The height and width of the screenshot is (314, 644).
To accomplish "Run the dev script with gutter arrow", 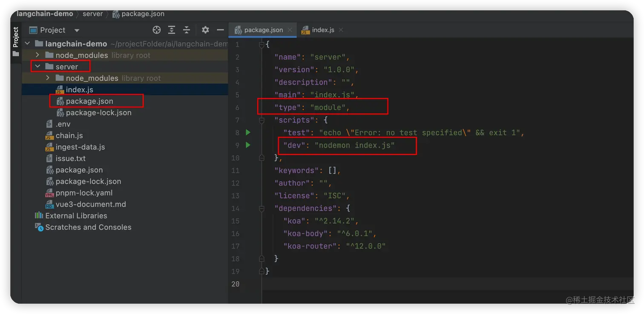I will [x=248, y=145].
